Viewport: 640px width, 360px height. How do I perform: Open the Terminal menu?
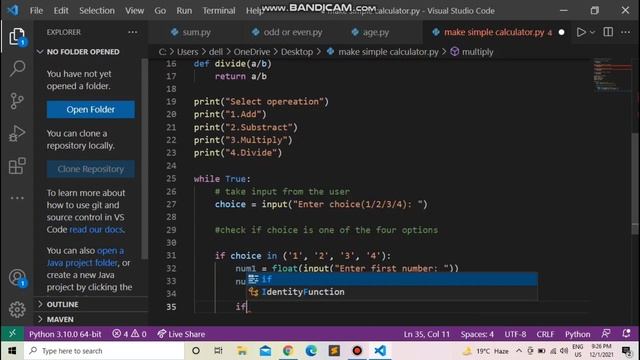219,11
